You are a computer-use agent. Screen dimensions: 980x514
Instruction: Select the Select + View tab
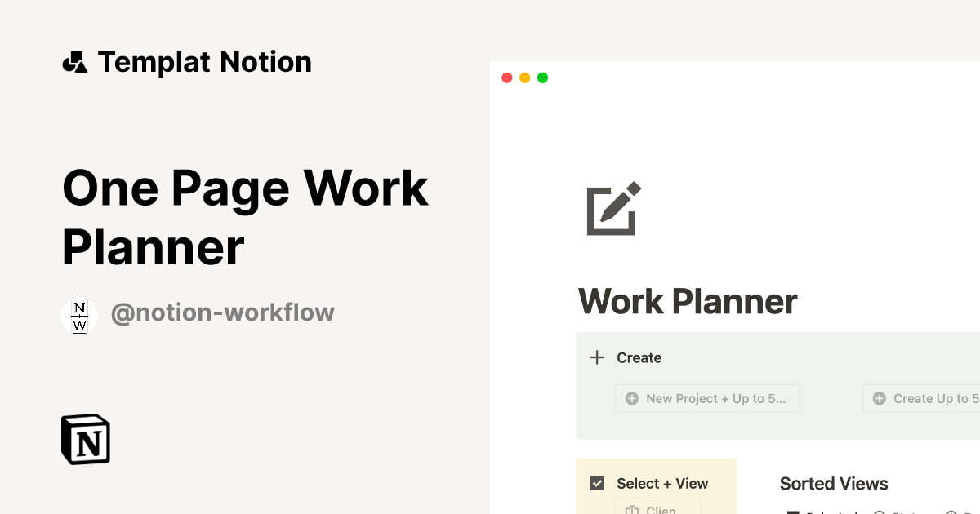coord(661,483)
